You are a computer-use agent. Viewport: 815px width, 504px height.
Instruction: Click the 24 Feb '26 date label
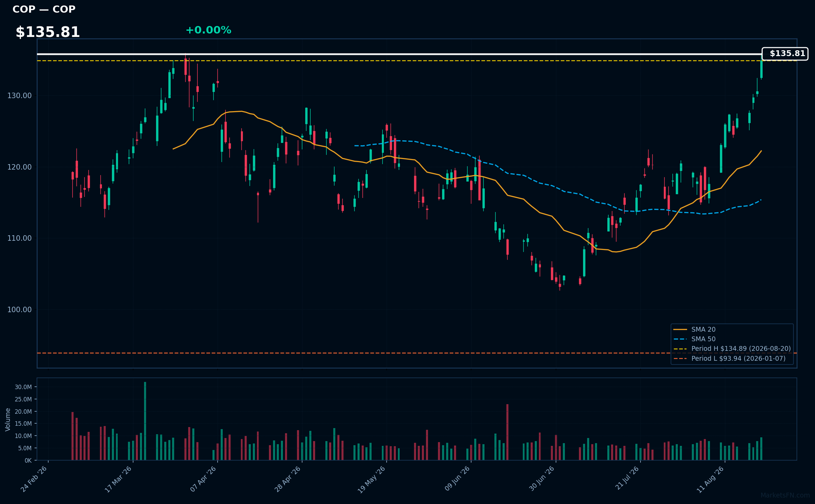(x=34, y=479)
